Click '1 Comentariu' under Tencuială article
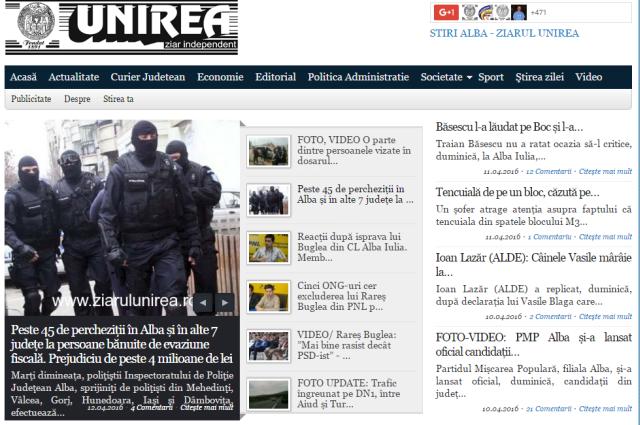The height and width of the screenshot is (425, 640). coord(549,237)
